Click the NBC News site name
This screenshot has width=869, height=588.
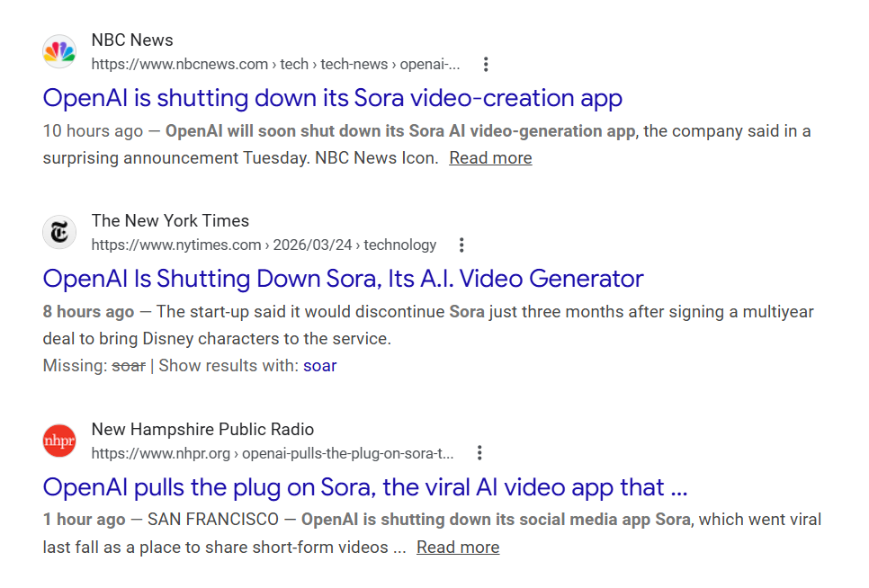coord(132,40)
